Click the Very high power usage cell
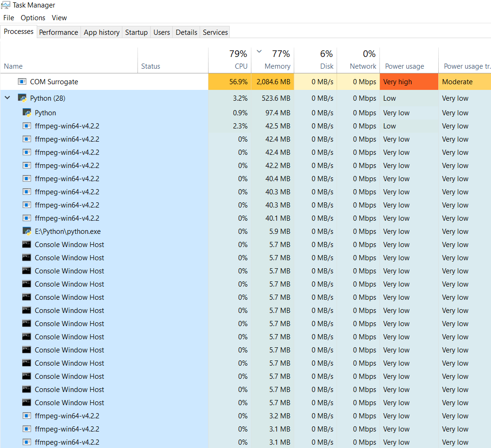The image size is (491, 448). coord(409,82)
